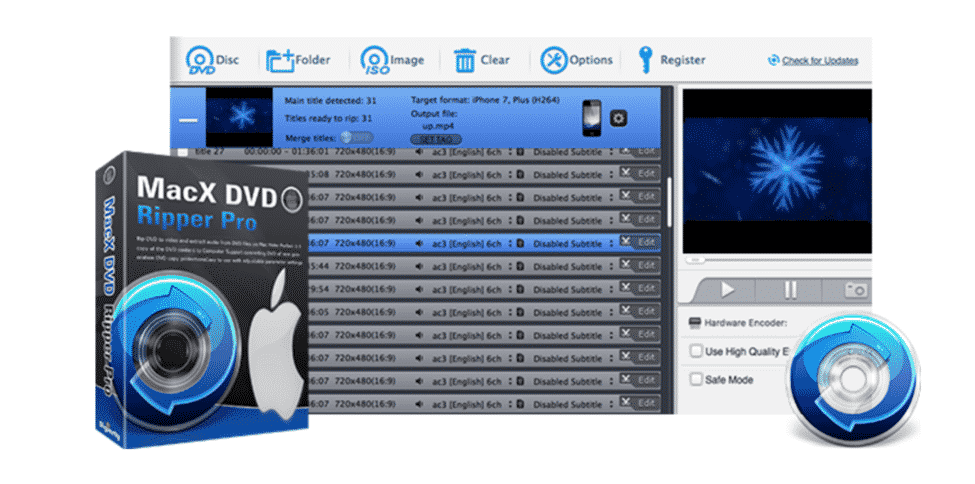Click the scissors Edit button in the title 27 row
The width and height of the screenshot is (975, 484).
tap(640, 152)
